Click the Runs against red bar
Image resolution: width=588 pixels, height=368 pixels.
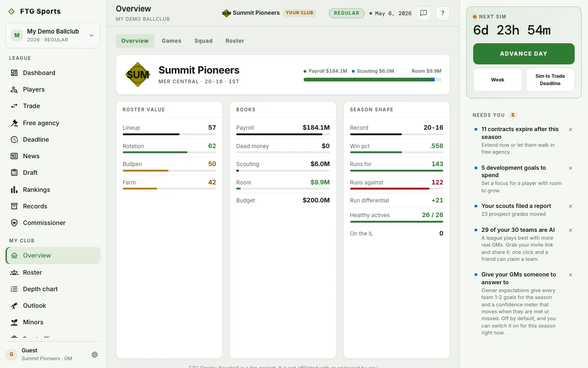[396, 189]
